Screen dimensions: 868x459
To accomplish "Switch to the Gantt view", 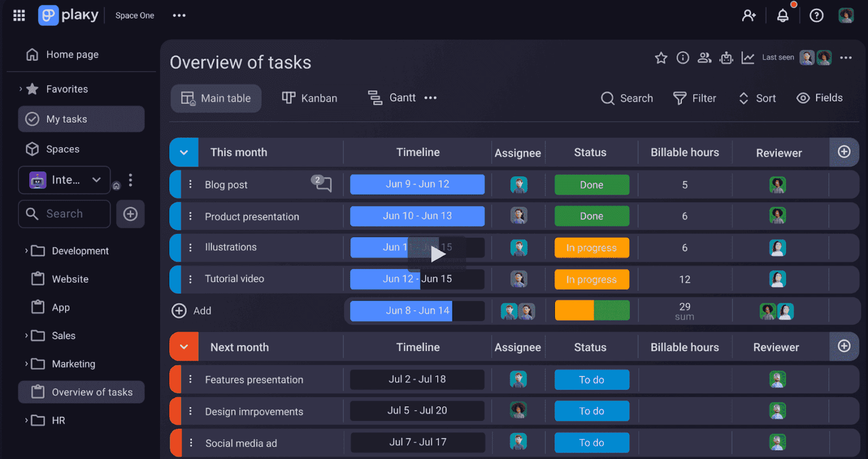I will (392, 98).
